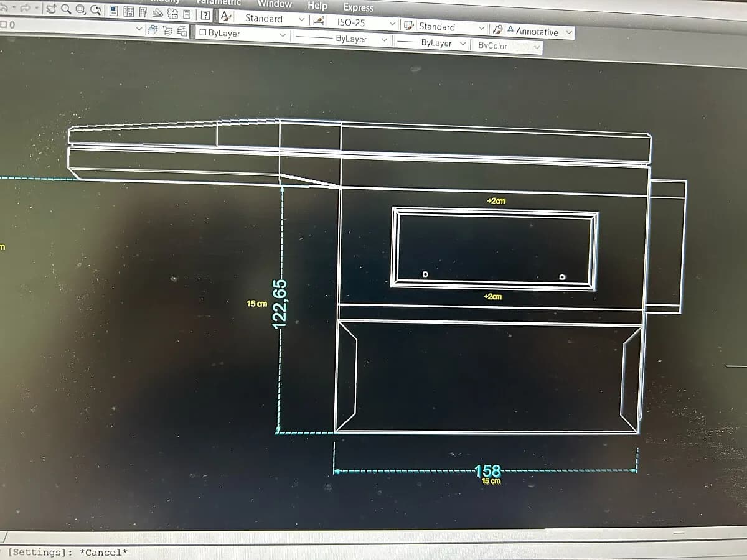Open the Help question mark icon
747x560 pixels.
[205, 16]
